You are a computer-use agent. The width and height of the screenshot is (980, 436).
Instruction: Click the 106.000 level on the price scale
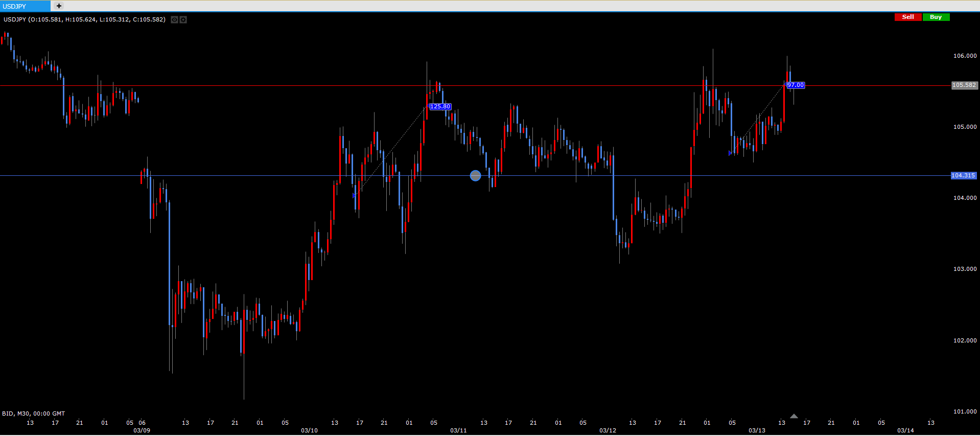coord(965,56)
